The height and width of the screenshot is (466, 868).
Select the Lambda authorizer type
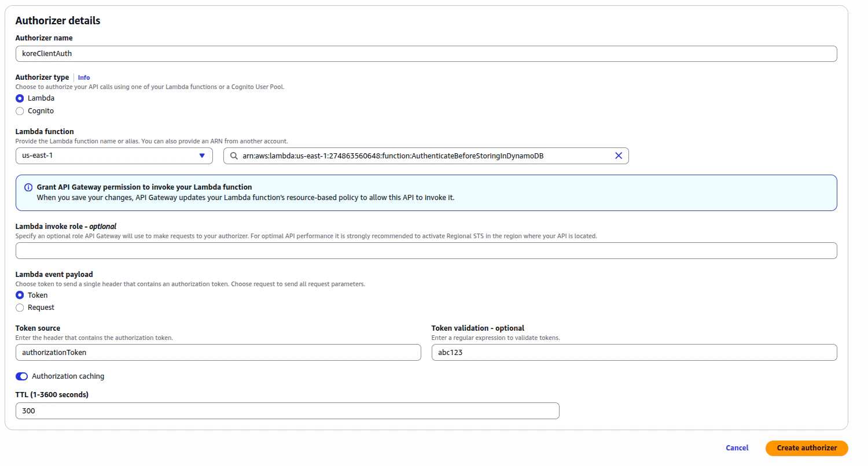pyautogui.click(x=19, y=98)
